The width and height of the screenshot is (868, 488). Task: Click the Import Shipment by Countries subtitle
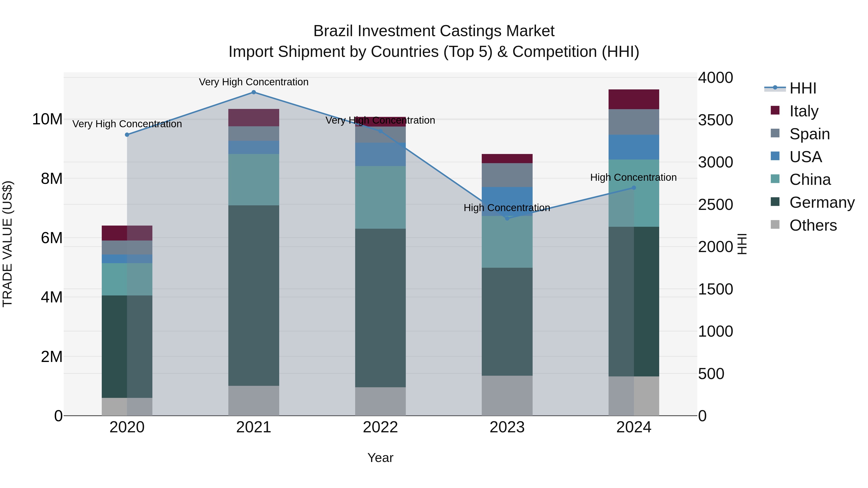434,52
